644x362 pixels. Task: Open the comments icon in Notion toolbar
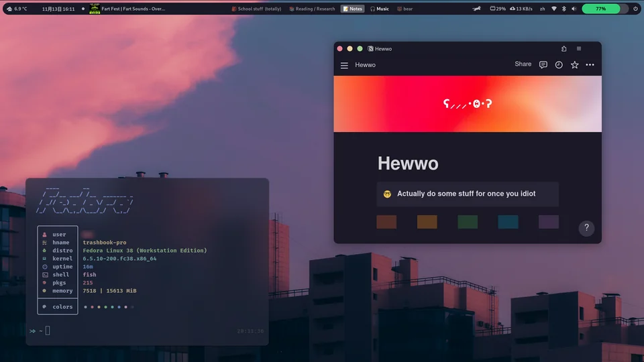pyautogui.click(x=543, y=65)
